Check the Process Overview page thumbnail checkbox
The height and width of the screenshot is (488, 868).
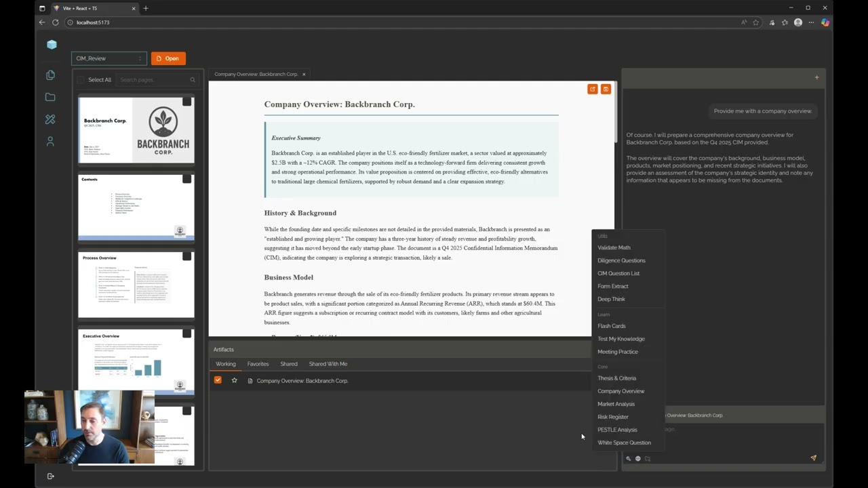(x=186, y=256)
